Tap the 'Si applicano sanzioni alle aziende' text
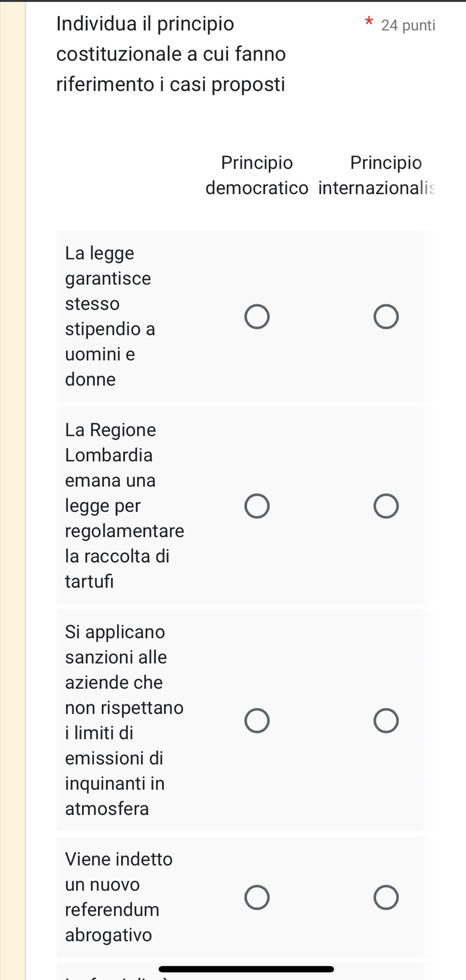 (x=124, y=720)
